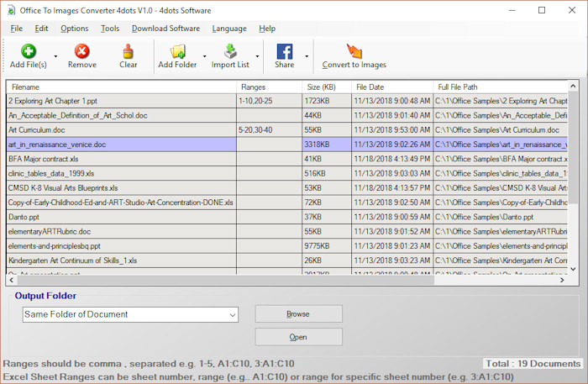
Task: Open the Tools menu
Action: point(110,29)
